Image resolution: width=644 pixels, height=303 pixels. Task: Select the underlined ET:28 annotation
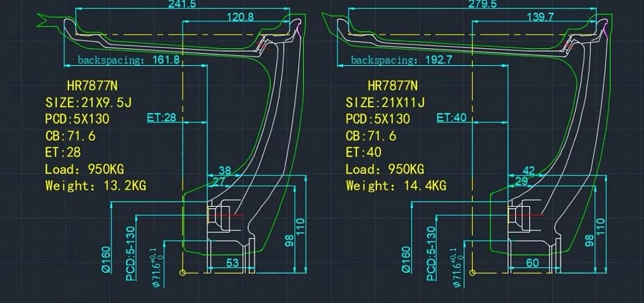coord(162,118)
